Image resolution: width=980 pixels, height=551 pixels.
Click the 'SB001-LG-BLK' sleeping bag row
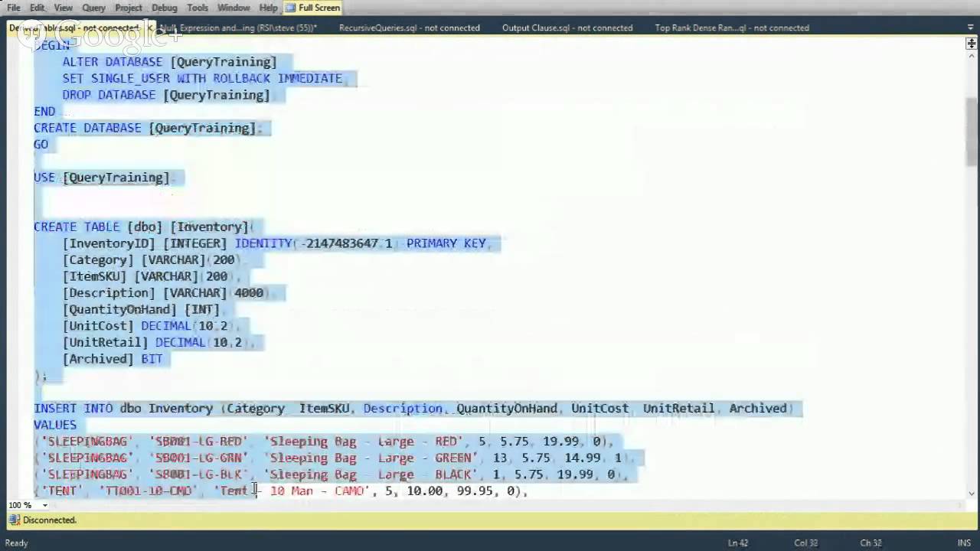[x=331, y=474]
